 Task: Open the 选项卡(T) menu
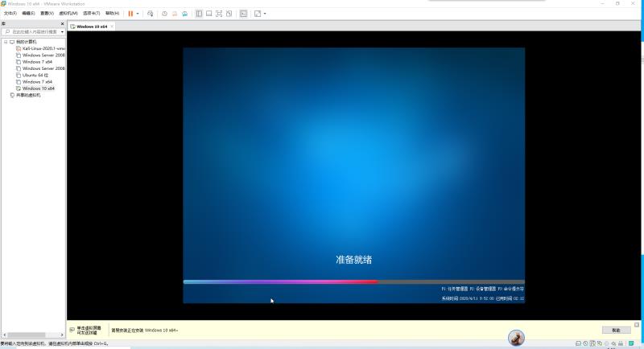pos(91,14)
